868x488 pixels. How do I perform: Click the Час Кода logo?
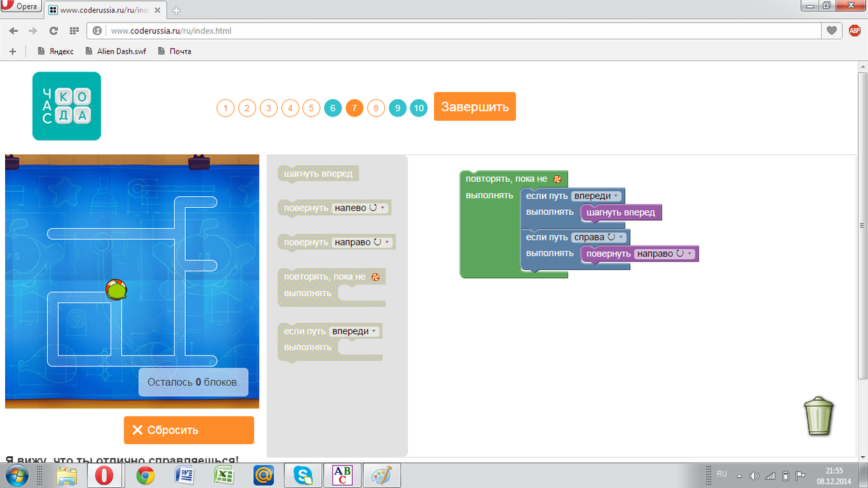coord(67,106)
